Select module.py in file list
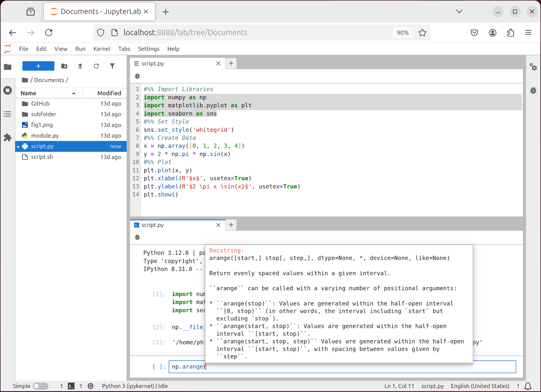 pos(71,136)
